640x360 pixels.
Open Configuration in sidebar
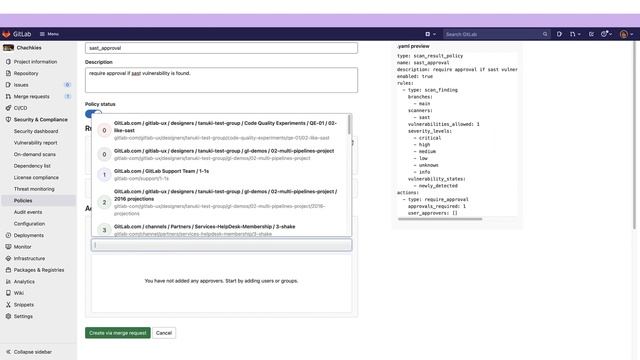tap(29, 224)
